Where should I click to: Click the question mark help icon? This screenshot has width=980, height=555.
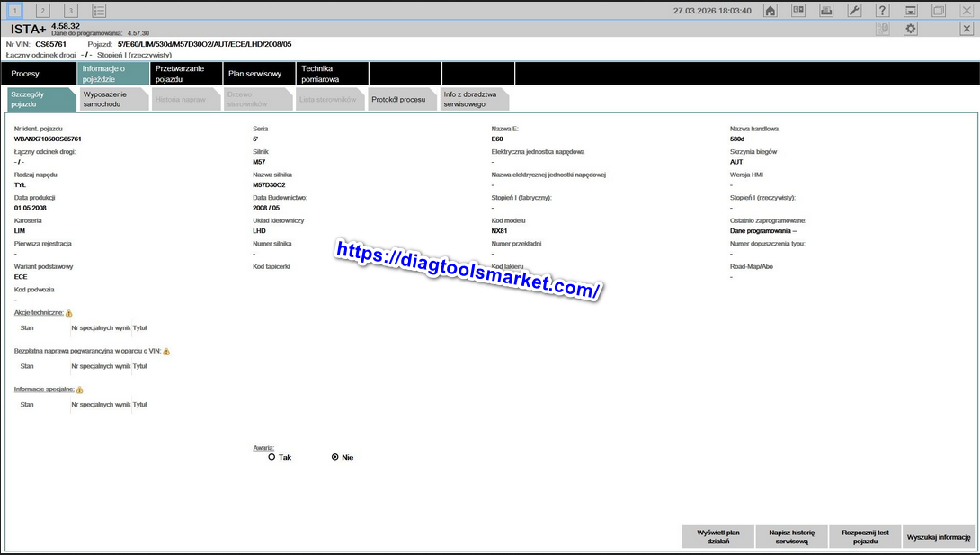[x=883, y=11]
